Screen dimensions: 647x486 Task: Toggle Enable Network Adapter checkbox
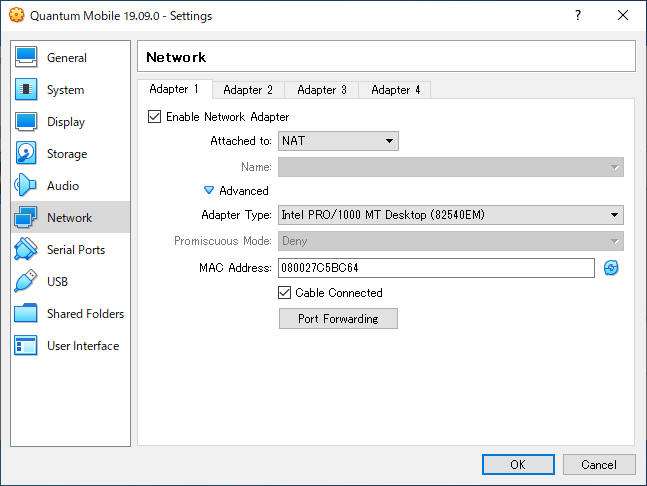pos(154,117)
